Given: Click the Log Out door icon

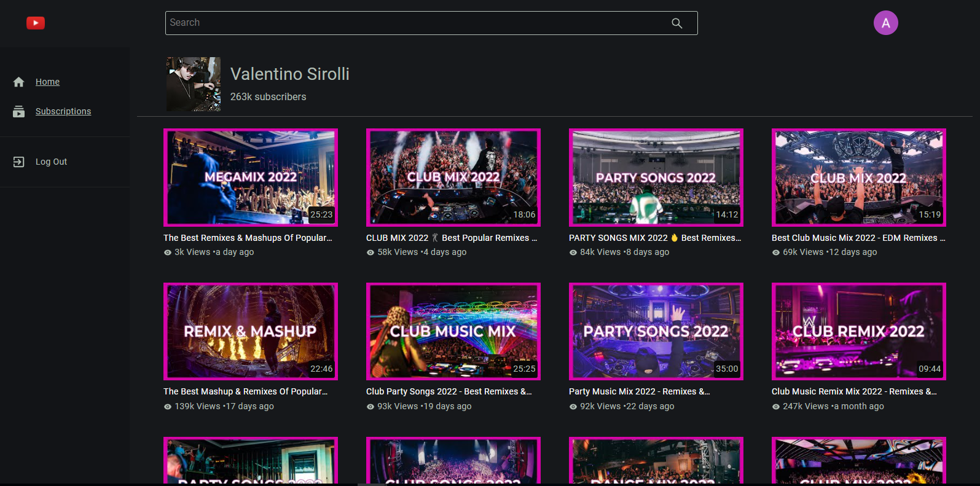Looking at the screenshot, I should point(18,162).
